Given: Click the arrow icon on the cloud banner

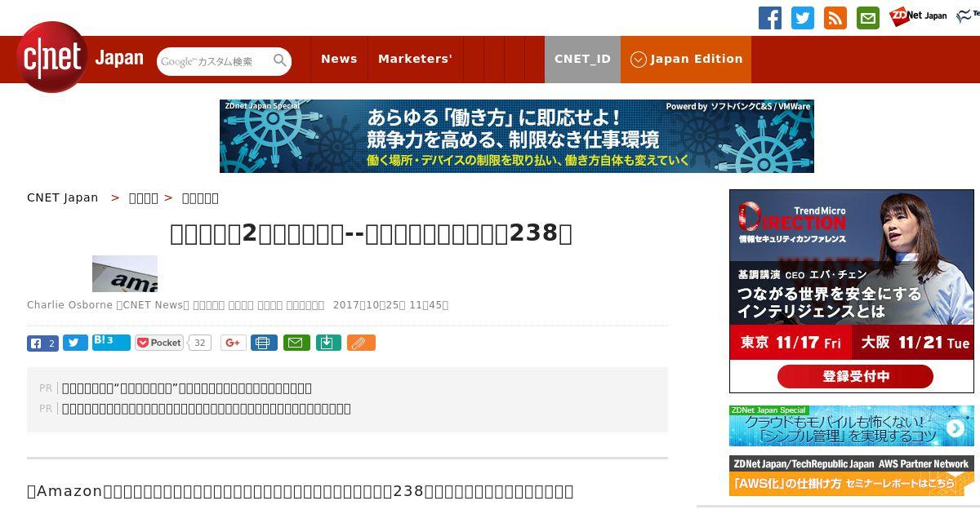Looking at the screenshot, I should pos(955,428).
